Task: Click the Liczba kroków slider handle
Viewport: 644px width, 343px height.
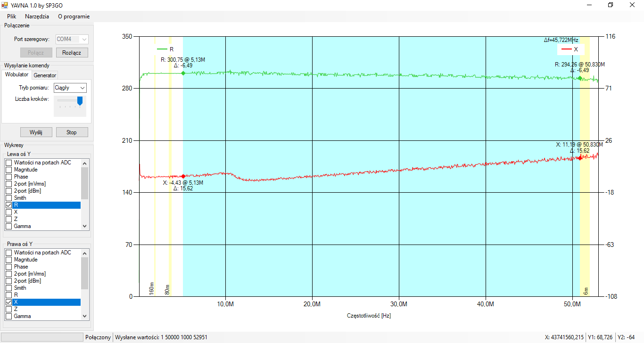Action: (x=80, y=100)
